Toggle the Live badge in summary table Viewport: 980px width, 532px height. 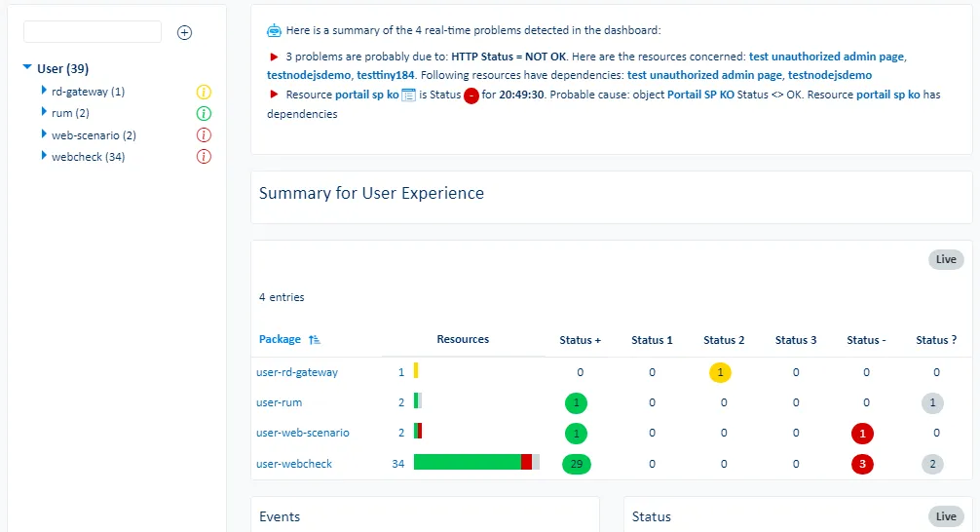click(x=945, y=259)
